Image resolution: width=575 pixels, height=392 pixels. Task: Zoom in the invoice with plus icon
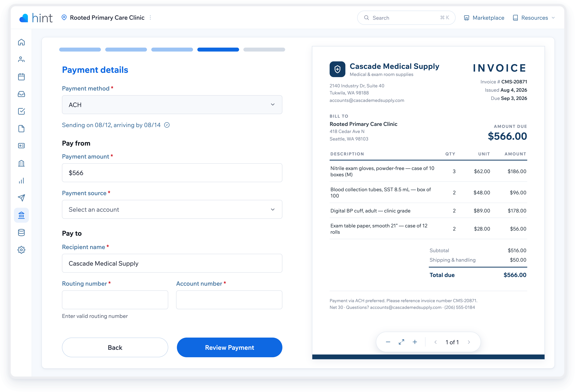pyautogui.click(x=415, y=342)
